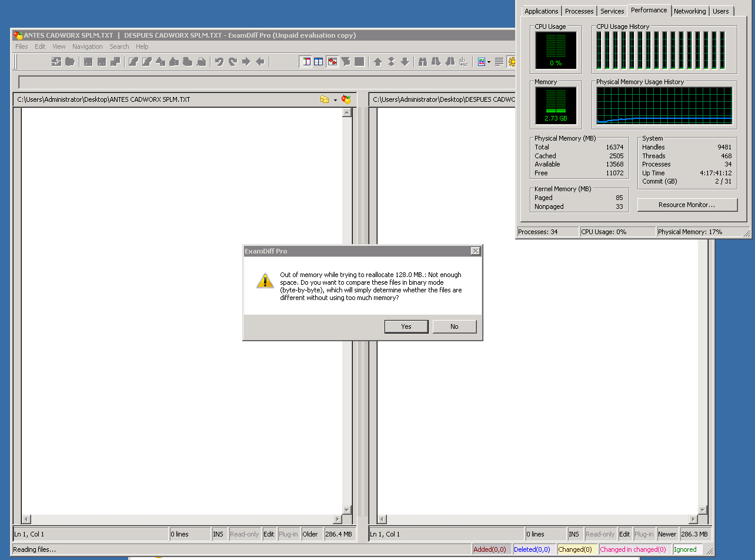Click the gray square stop toolbar icon

359,61
